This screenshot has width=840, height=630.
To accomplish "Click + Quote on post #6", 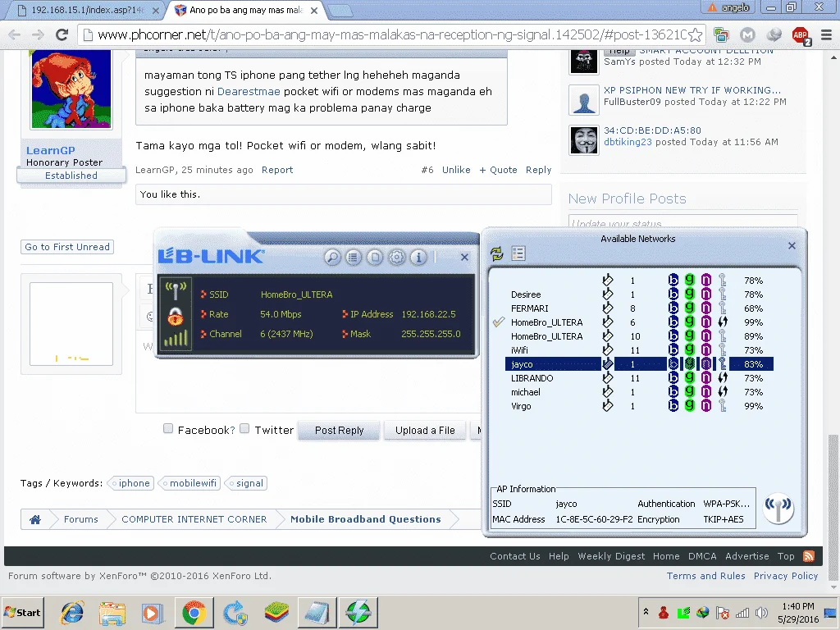I will click(498, 170).
